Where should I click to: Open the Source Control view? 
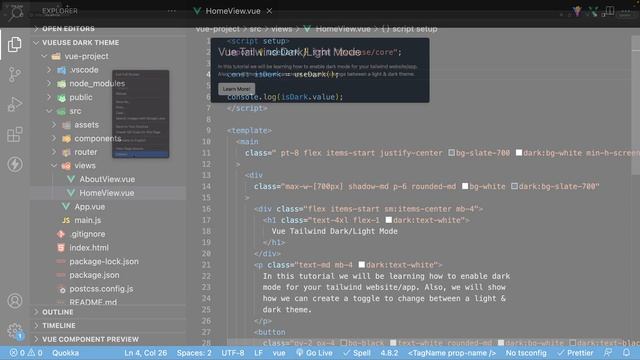click(15, 75)
